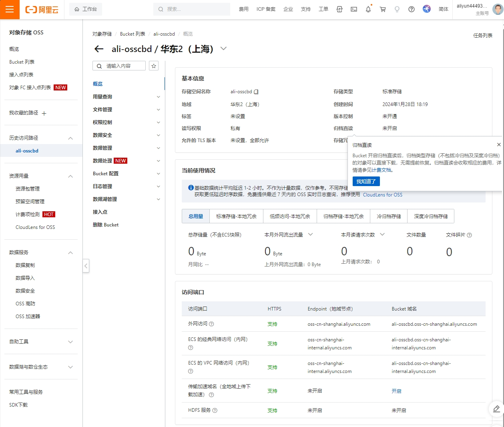This screenshot has width=504, height=427.
Task: Click the help question mark icon
Action: (x=412, y=9)
